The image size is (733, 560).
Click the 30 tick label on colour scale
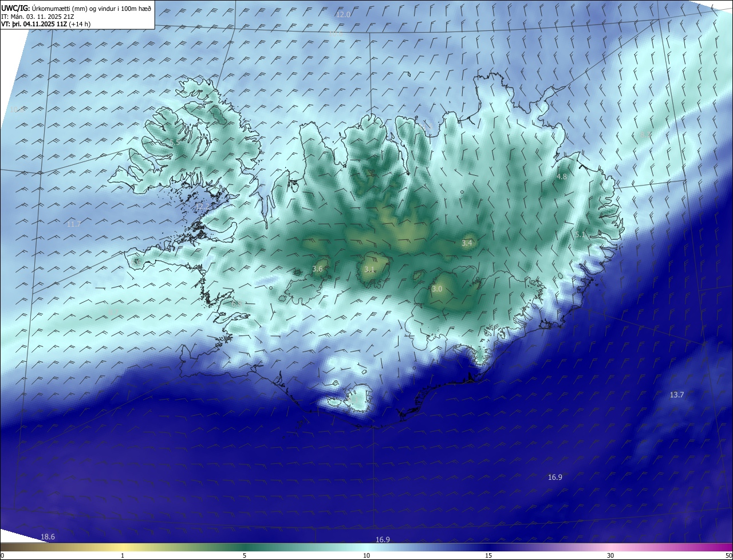(610, 555)
